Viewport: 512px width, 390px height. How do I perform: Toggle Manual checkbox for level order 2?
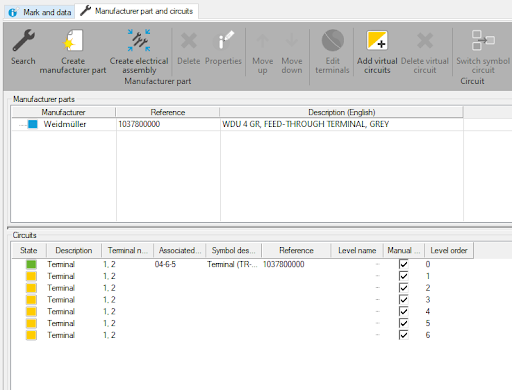pos(403,288)
